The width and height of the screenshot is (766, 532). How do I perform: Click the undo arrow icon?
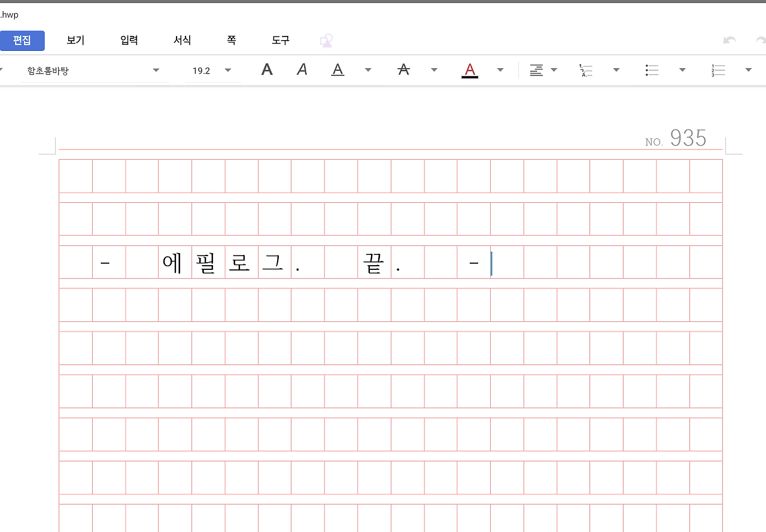tap(729, 41)
